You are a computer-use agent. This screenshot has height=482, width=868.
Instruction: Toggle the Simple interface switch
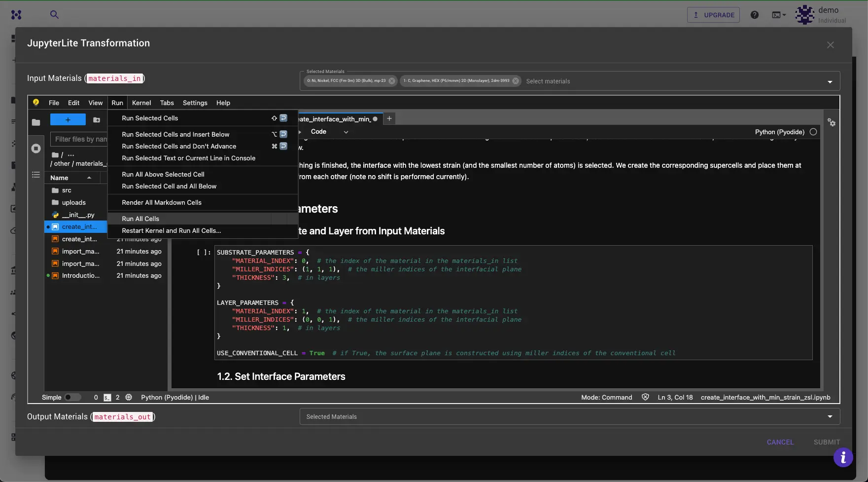point(73,397)
